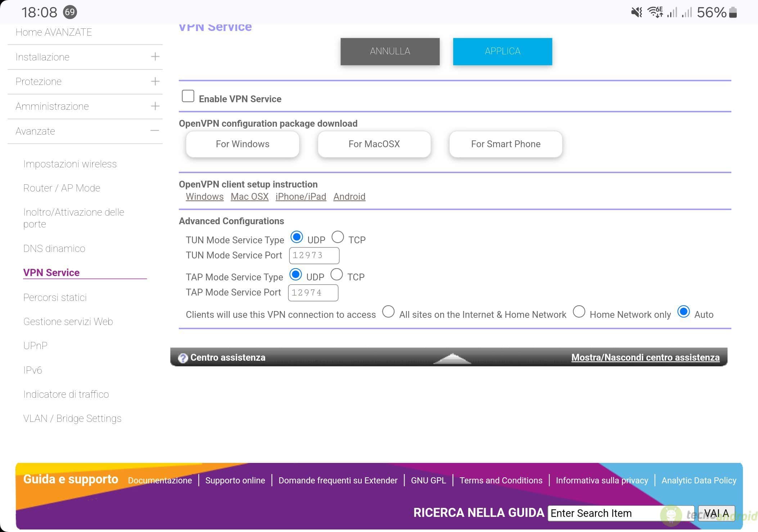Viewport: 758px width, 532px height.
Task: Open Percorsi statici page
Action: tap(55, 298)
